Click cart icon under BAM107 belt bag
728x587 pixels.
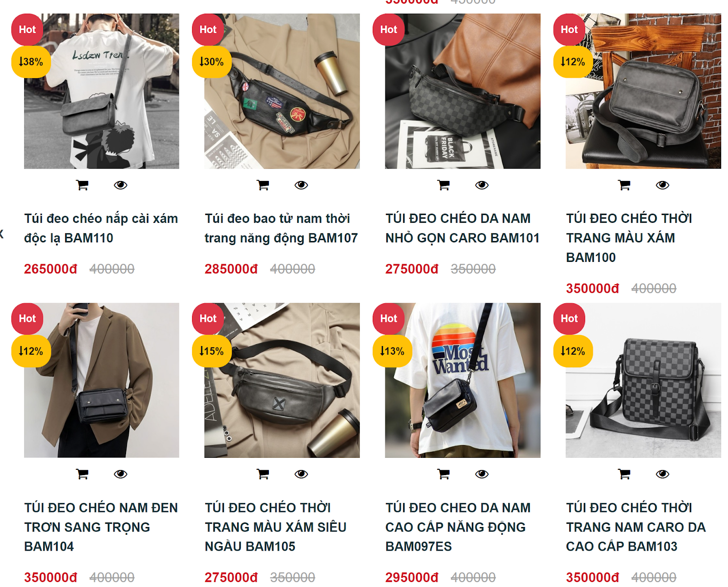tap(263, 185)
